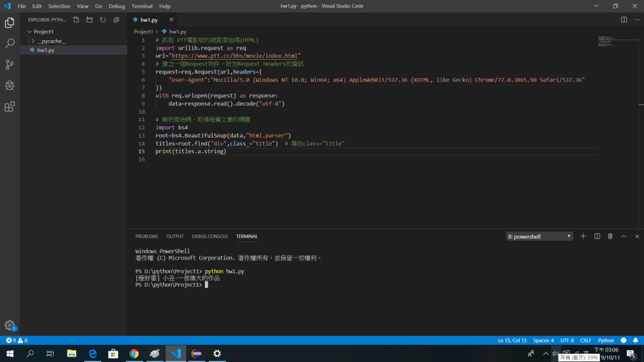Image resolution: width=644 pixels, height=362 pixels.
Task: Select language mode Python in status bar
Action: point(606,340)
